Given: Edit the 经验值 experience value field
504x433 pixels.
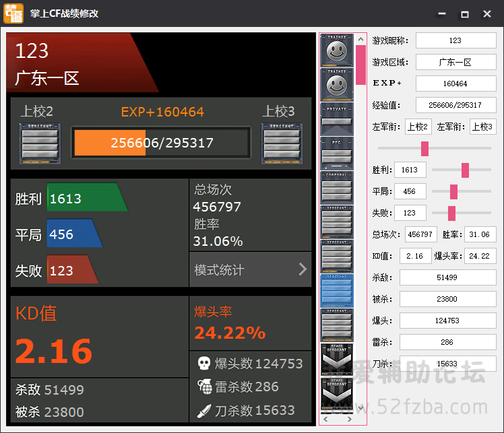Looking at the screenshot, I should pyautogui.click(x=455, y=105).
